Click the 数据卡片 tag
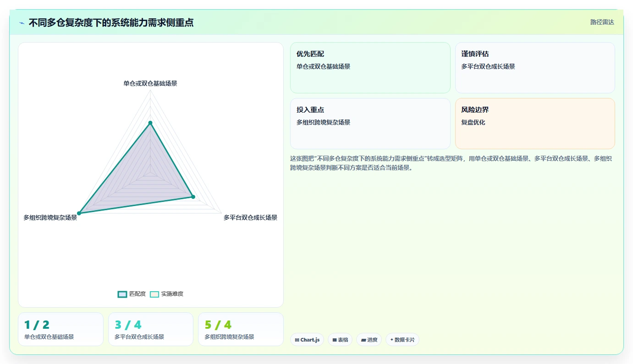Image resolution: width=633 pixels, height=364 pixels. pos(402,340)
